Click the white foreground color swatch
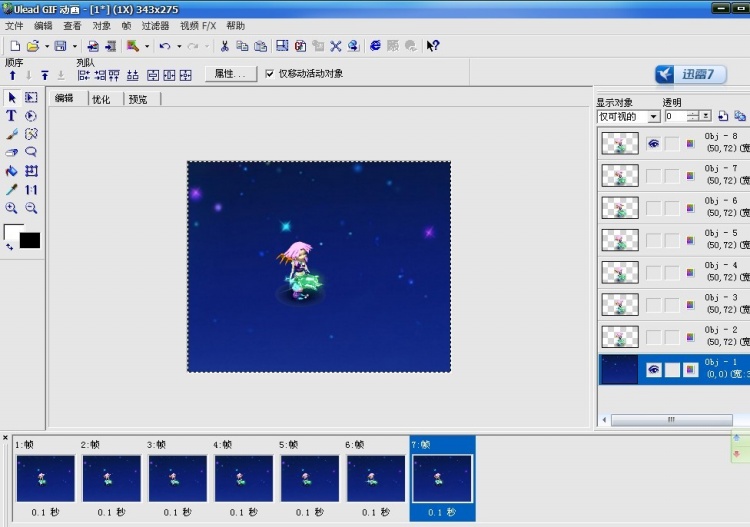The image size is (750, 527). [x=13, y=231]
